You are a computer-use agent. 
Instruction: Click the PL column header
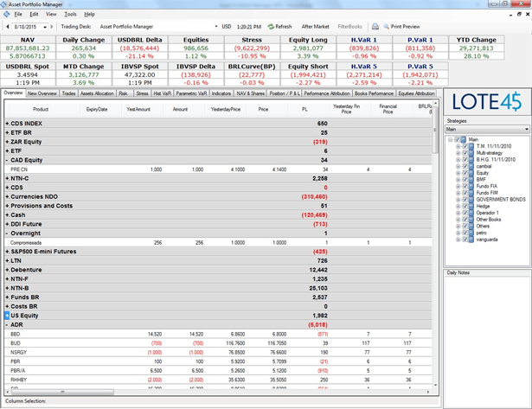(x=304, y=110)
